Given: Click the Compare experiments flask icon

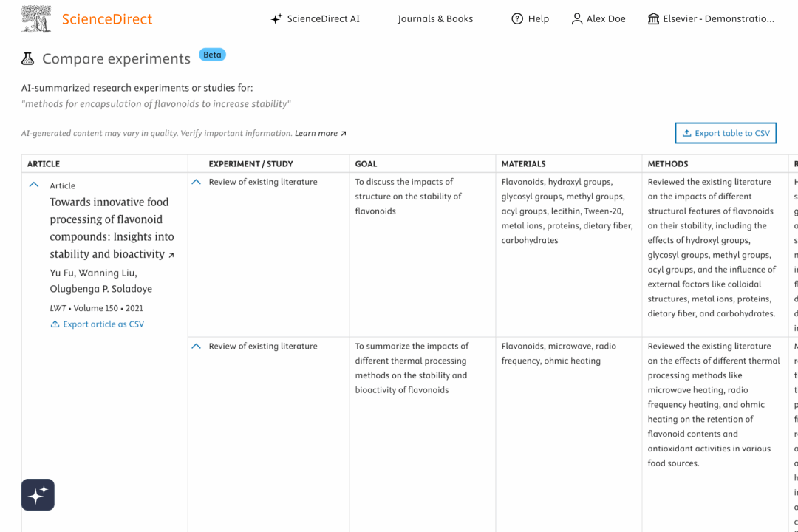Looking at the screenshot, I should pos(28,58).
